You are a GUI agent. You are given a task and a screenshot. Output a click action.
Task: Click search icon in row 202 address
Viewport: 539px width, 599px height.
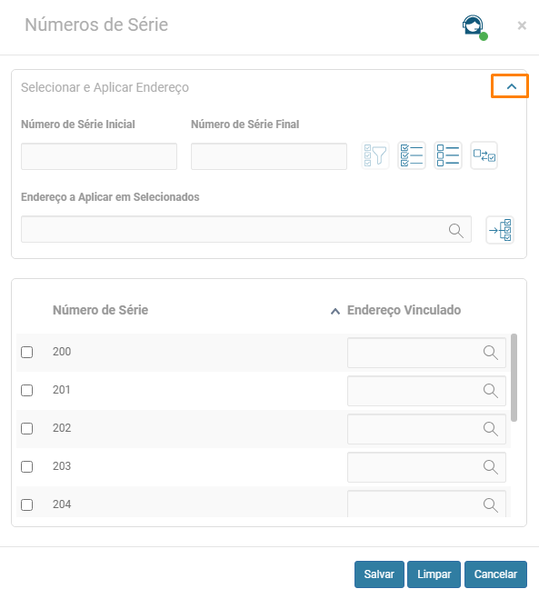coord(490,429)
